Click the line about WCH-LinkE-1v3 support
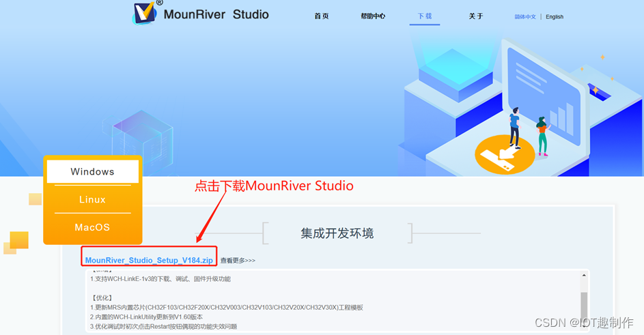The image size is (644, 335). [x=160, y=279]
